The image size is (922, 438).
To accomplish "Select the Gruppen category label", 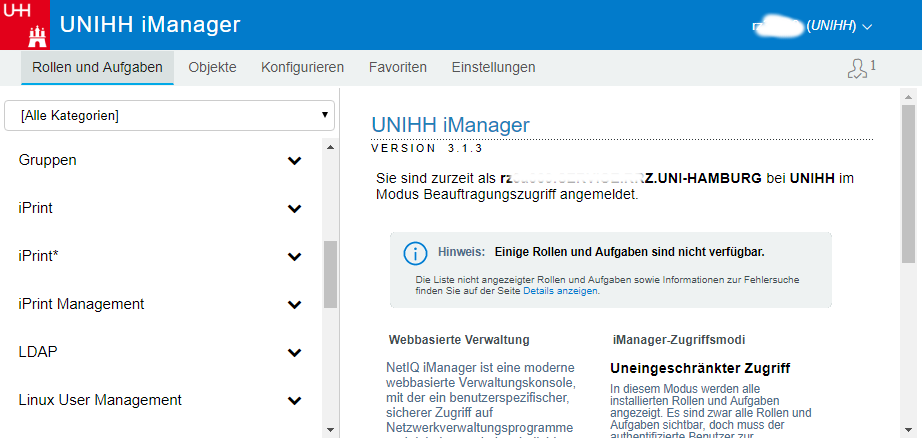I will point(48,160).
